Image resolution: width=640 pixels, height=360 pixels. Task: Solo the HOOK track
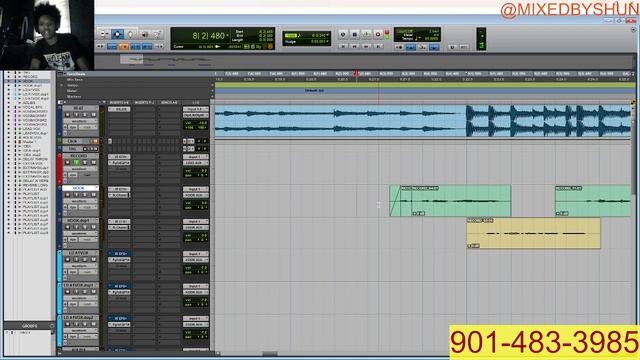pos(85,195)
